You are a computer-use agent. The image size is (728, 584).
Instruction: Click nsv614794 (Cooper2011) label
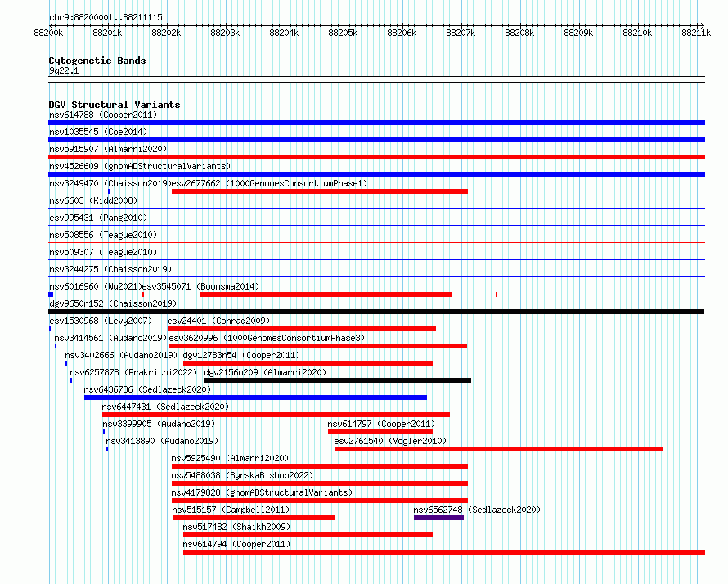coord(236,544)
